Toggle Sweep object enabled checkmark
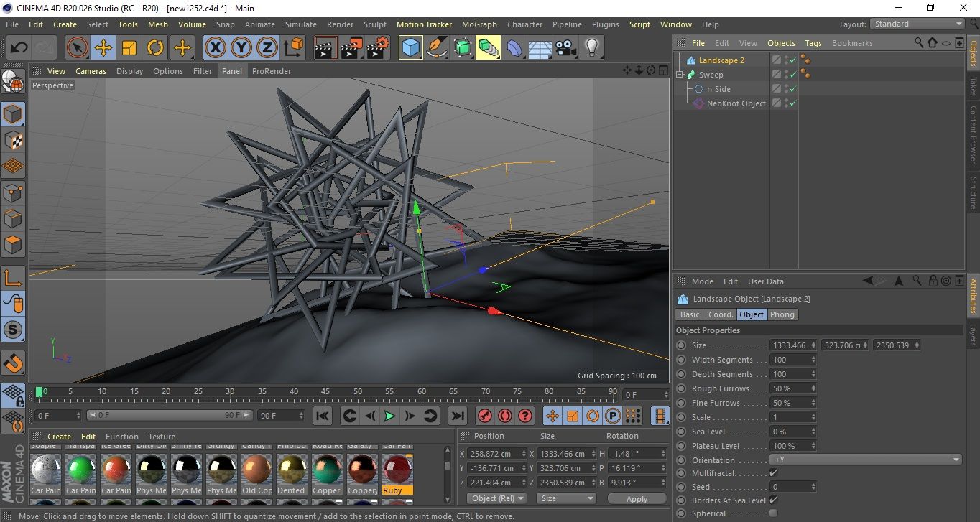Screen dimensions: 980x522 point(792,75)
